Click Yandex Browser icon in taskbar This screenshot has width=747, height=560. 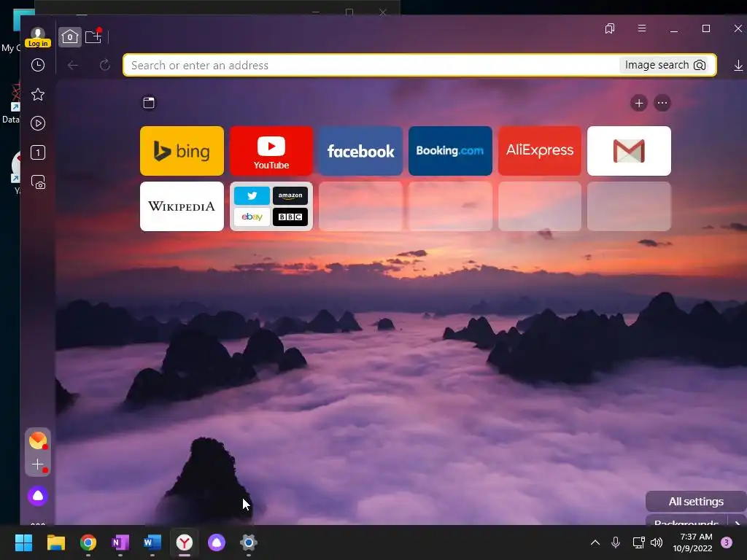point(185,542)
